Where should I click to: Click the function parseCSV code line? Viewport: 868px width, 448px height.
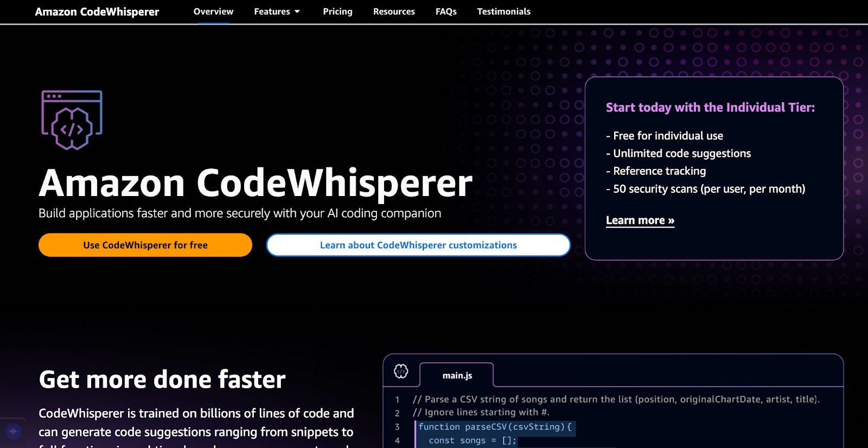pos(495,427)
